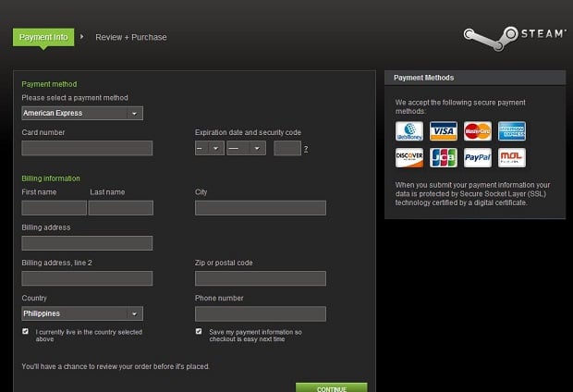Image resolution: width=573 pixels, height=392 pixels.
Task: Click the Discover card icon
Action: (x=408, y=158)
